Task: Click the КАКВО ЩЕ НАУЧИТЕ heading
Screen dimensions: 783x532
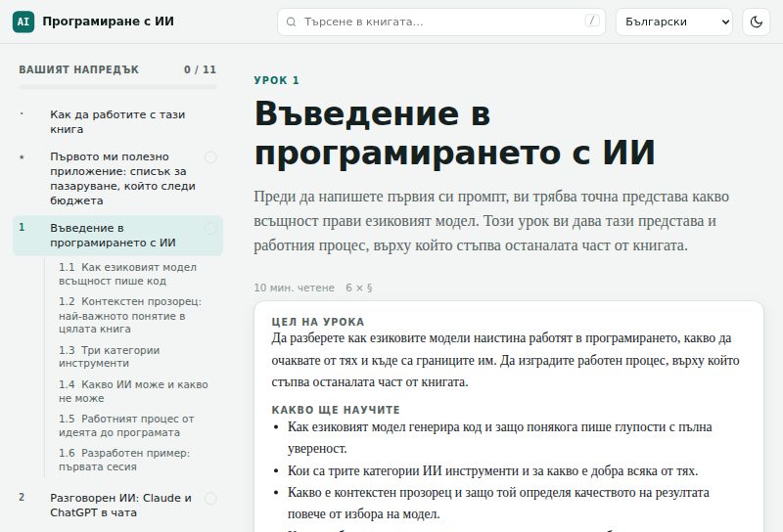Action: click(x=336, y=410)
